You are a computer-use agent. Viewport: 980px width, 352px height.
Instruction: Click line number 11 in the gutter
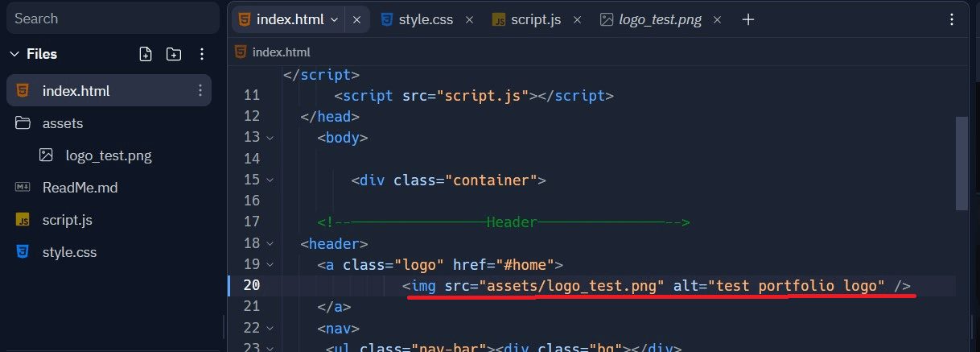pyautogui.click(x=251, y=95)
